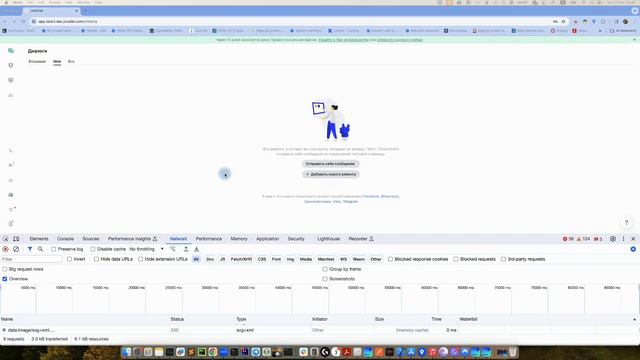
Task: Click the red errors count badge
Action: [x=568, y=239]
